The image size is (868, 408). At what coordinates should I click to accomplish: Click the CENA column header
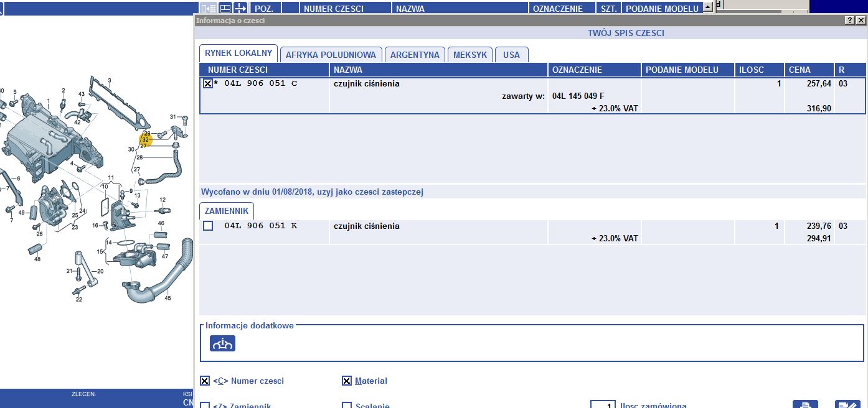pos(808,70)
